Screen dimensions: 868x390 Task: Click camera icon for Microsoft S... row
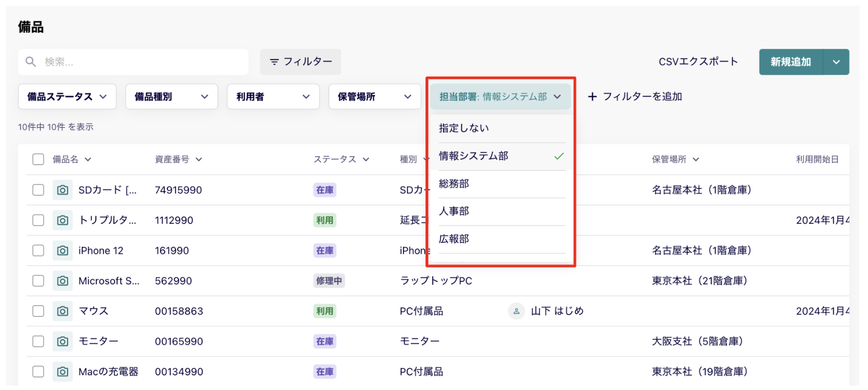click(x=62, y=281)
